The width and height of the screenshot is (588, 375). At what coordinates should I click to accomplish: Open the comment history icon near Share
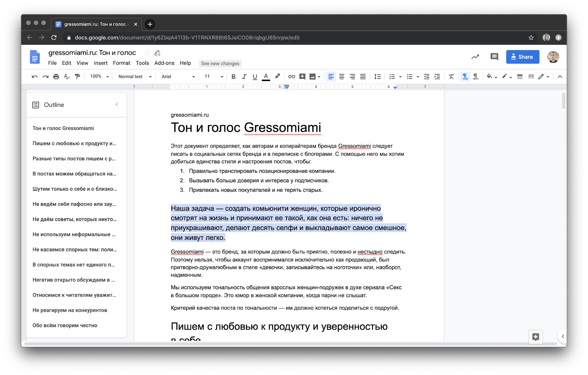coord(494,57)
